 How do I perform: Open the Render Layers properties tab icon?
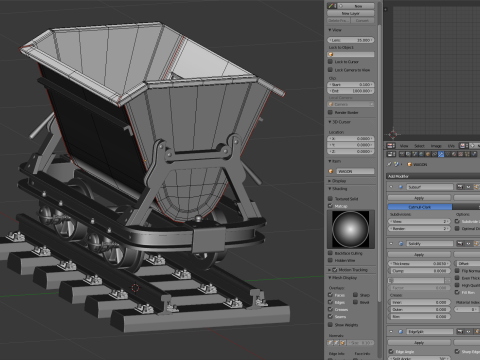click(x=408, y=154)
